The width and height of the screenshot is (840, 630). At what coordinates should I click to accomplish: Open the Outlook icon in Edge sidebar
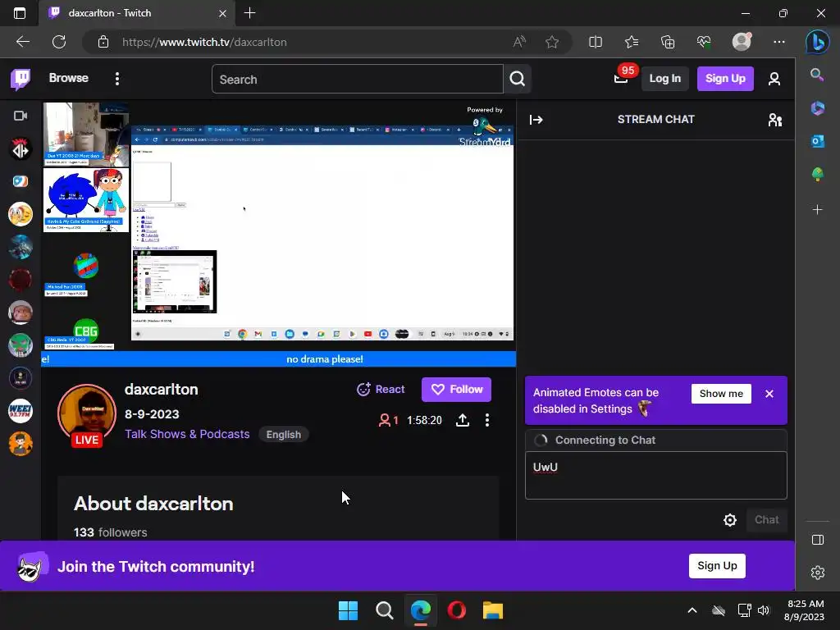pos(818,141)
